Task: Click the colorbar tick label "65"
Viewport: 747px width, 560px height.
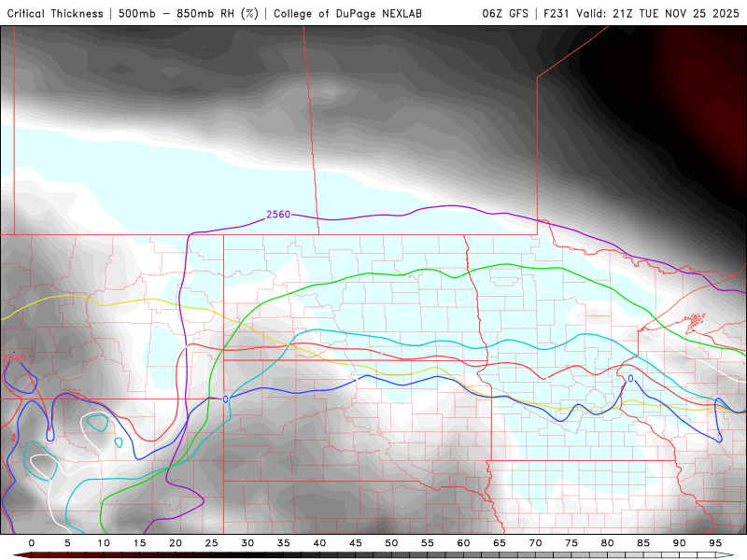Action: 500,543
